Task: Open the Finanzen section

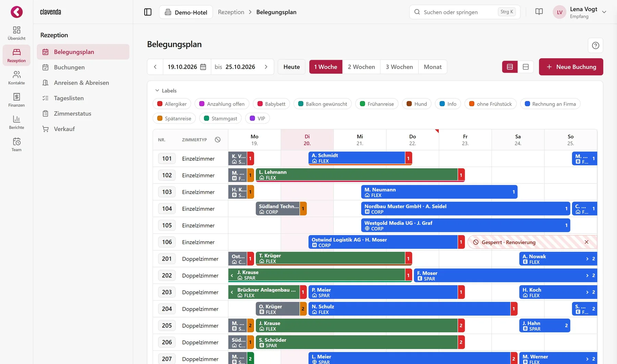Action: coord(16,100)
